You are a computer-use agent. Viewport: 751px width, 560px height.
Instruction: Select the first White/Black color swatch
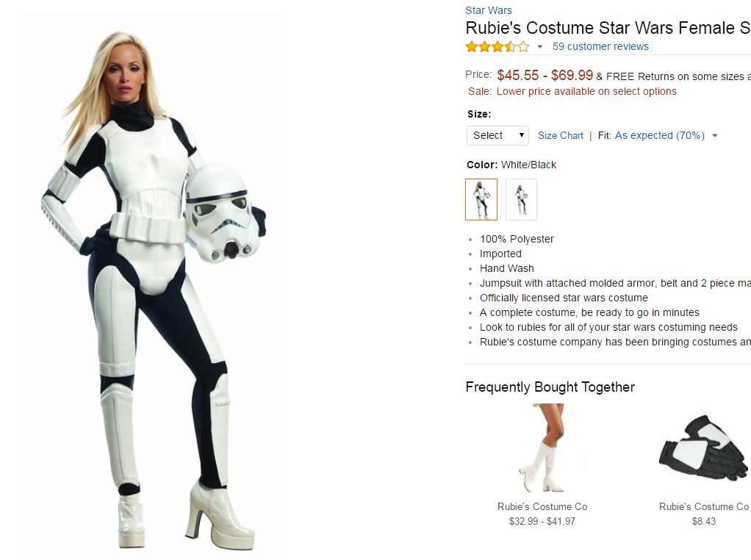click(x=481, y=199)
